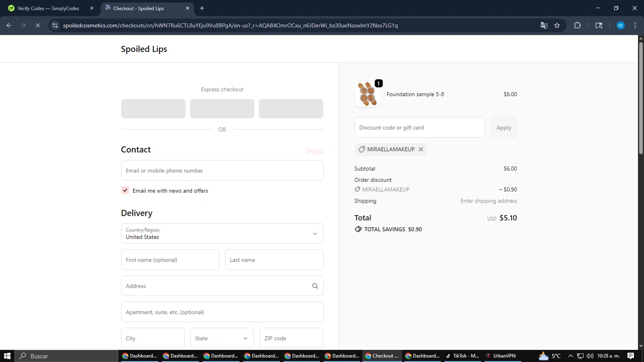The image size is (644, 362).
Task: Focus the Email or mobile phone number field
Action: coord(222,170)
